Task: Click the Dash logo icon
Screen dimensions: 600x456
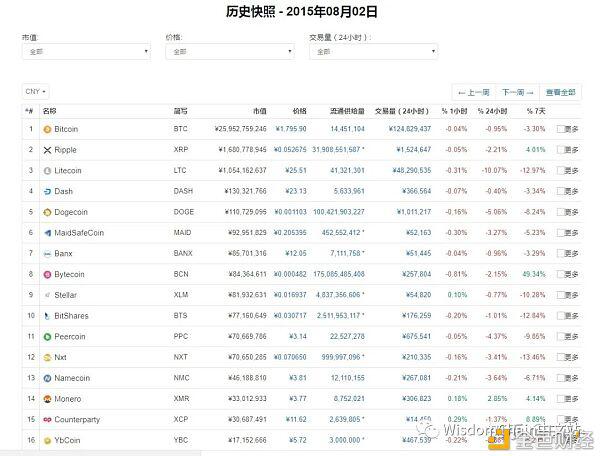Action: [47, 191]
